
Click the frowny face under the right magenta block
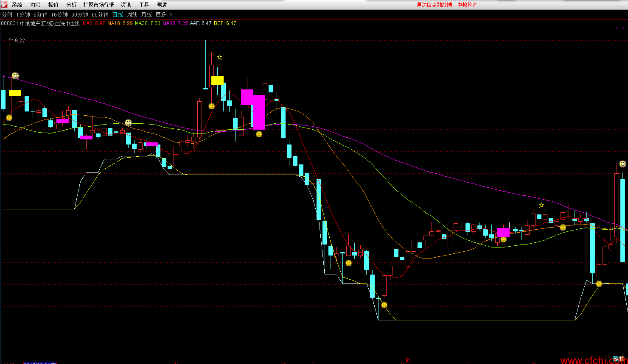[503, 239]
